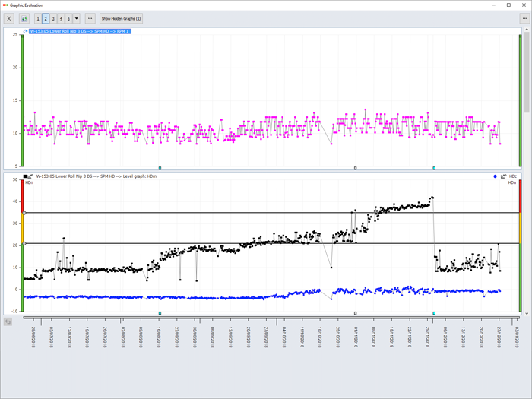This screenshot has width=532, height=399.
Task: Click the green refresh toolbar icon
Action: pos(24,19)
